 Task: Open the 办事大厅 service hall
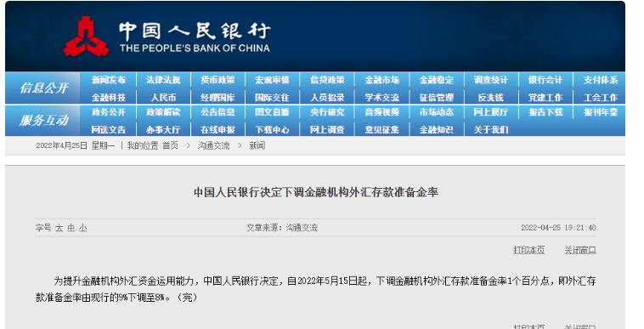tap(163, 130)
